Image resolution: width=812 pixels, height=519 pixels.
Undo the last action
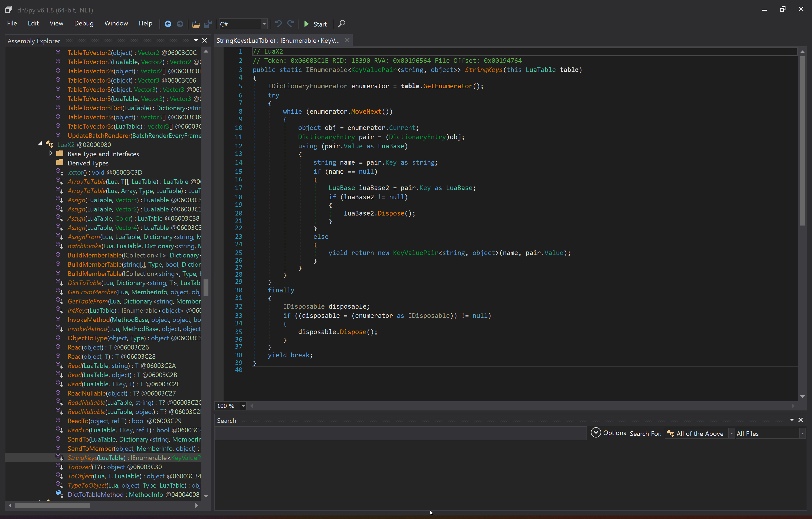coord(278,24)
